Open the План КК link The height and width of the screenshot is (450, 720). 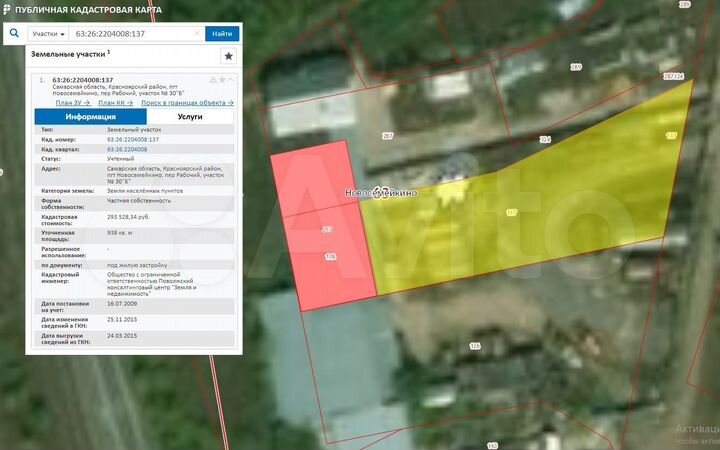pyautogui.click(x=113, y=102)
